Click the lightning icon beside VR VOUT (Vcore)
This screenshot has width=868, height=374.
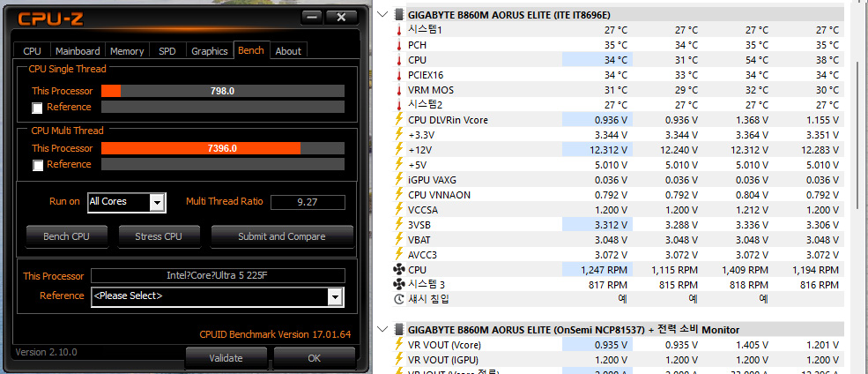pos(398,345)
